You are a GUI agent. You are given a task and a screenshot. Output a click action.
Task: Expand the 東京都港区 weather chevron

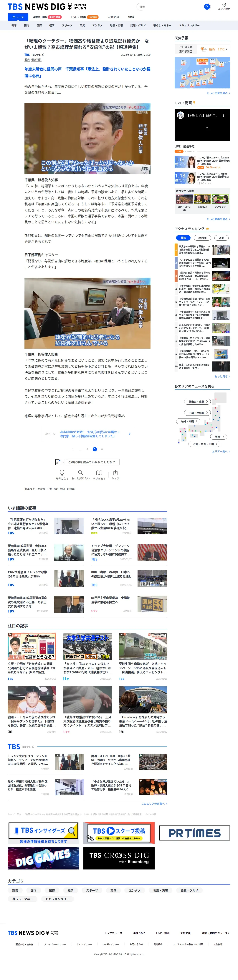click(x=227, y=49)
